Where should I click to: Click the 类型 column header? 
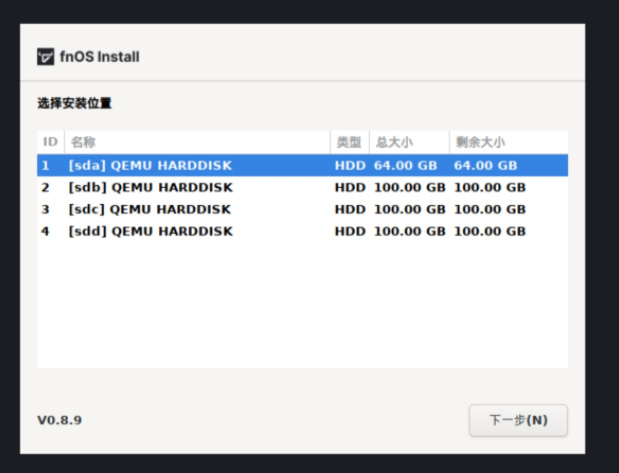coord(348,143)
